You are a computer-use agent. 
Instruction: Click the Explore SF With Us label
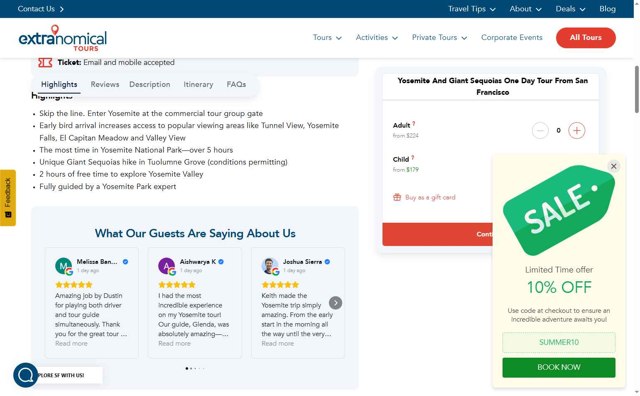tap(61, 375)
